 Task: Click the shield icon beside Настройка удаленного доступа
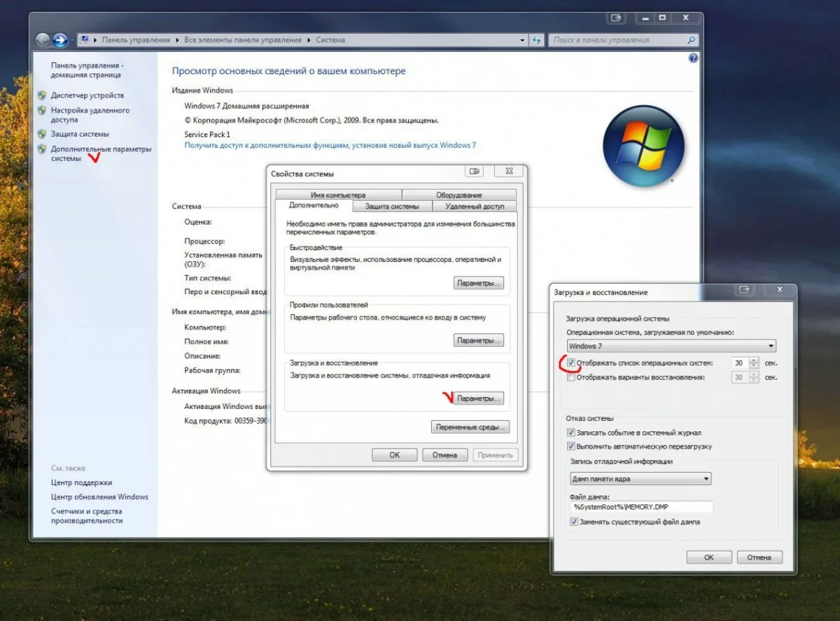tap(42, 110)
